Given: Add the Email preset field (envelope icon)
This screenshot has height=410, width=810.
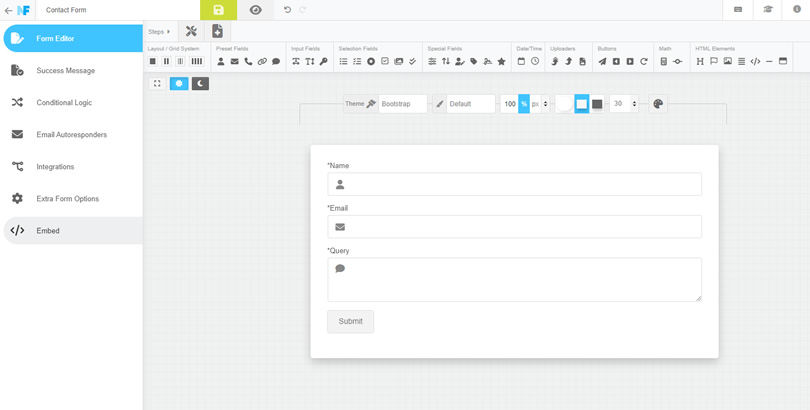Looking at the screenshot, I should (235, 61).
